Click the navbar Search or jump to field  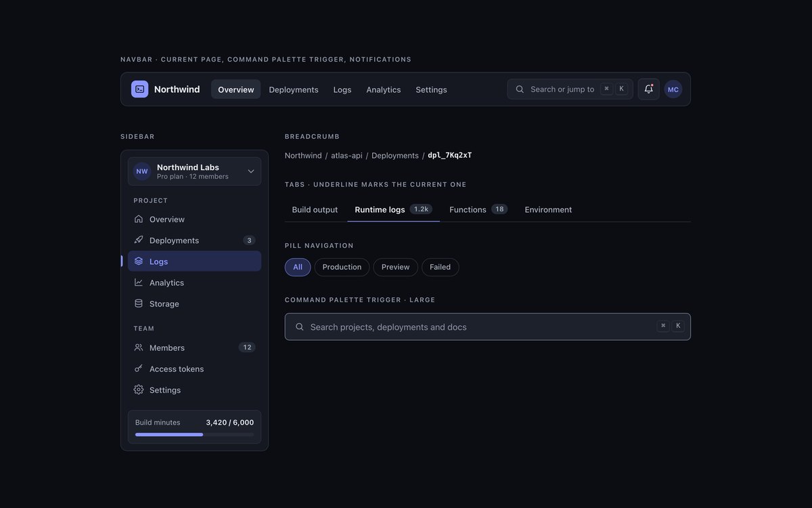(x=570, y=89)
